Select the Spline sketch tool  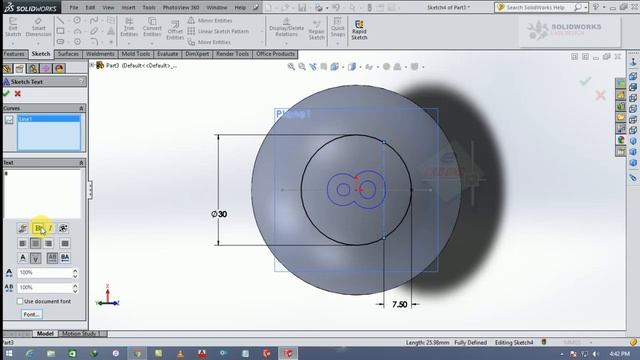[x=94, y=20]
